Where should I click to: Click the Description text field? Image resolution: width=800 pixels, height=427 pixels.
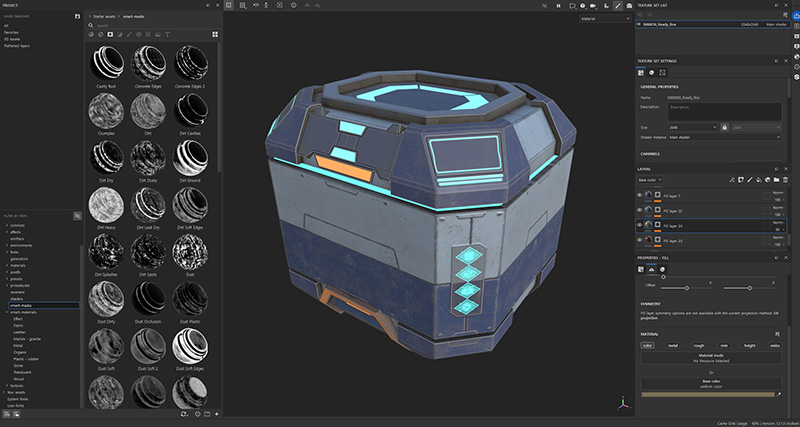pos(724,112)
